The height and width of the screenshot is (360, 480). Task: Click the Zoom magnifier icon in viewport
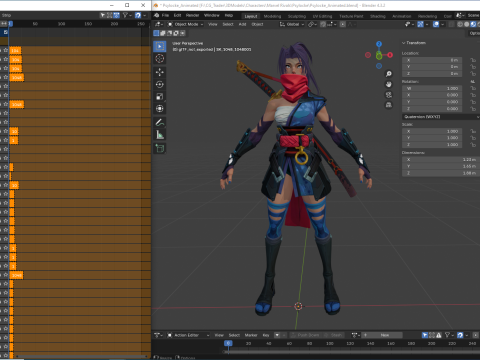(x=389, y=74)
